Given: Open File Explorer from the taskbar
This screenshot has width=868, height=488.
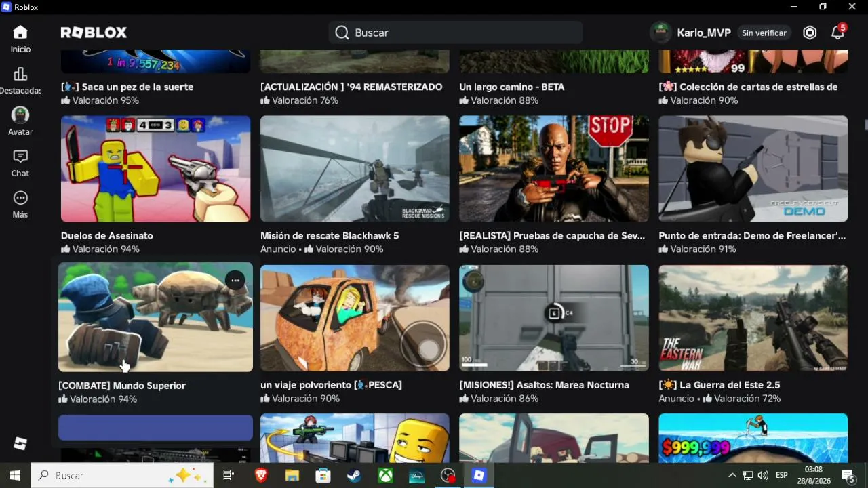Looking at the screenshot, I should pos(292,476).
